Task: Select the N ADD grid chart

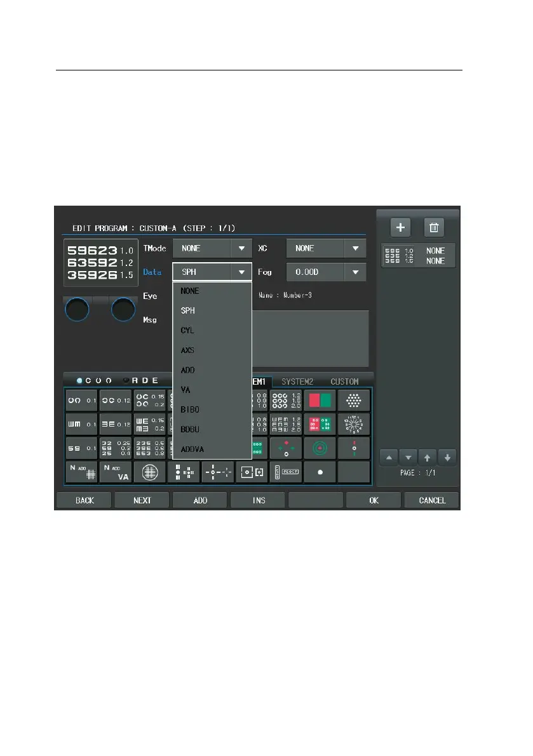Action: [x=81, y=472]
